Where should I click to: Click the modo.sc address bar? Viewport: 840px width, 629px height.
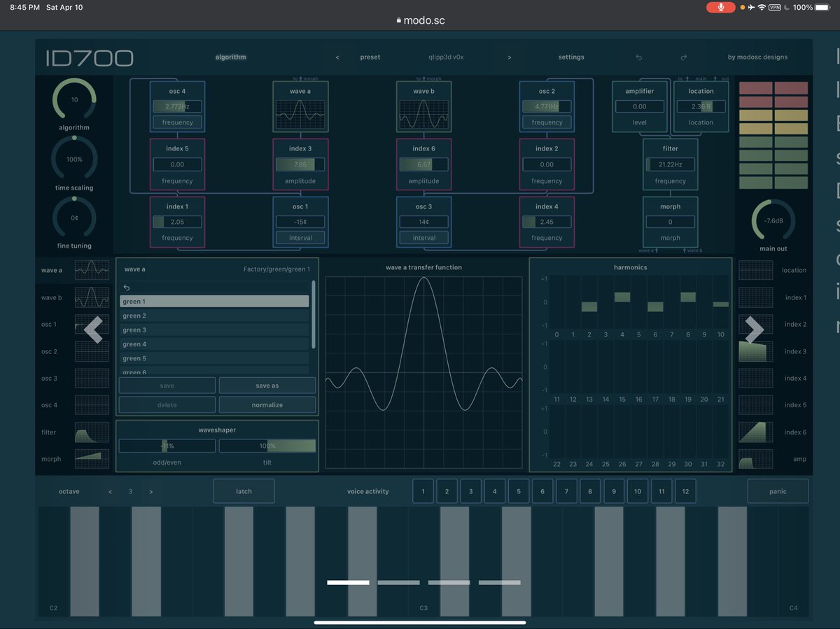[x=420, y=21]
